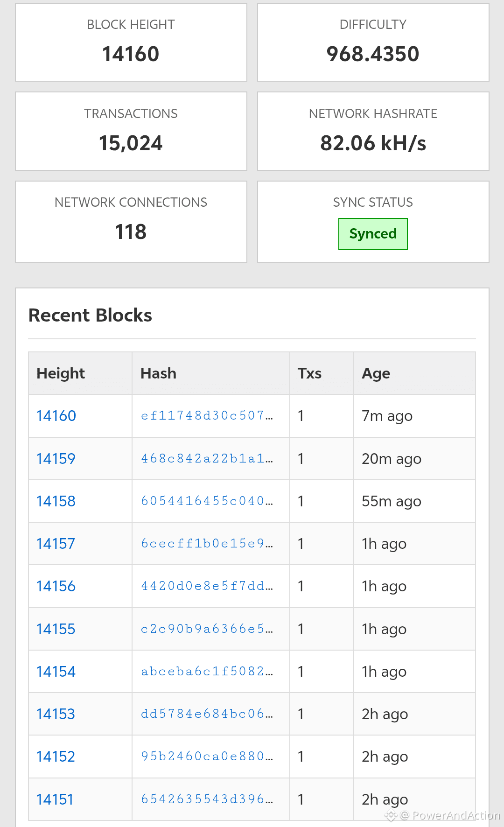This screenshot has height=827, width=504.
Task: Click block height 14158 link
Action: (56, 501)
